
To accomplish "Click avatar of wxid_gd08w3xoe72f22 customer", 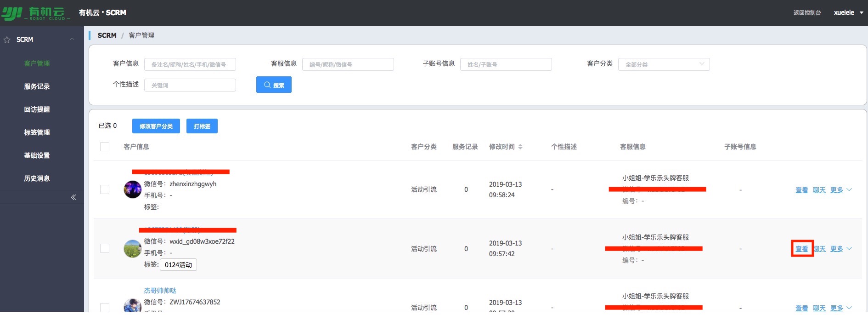I will pyautogui.click(x=133, y=248).
